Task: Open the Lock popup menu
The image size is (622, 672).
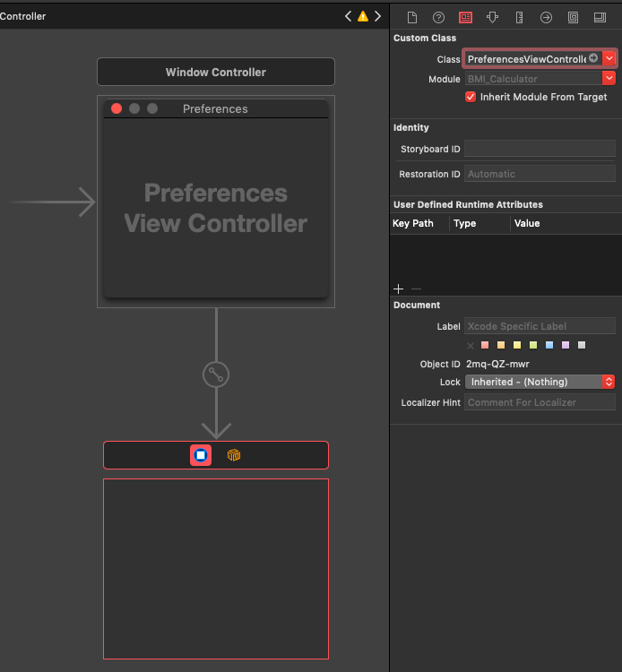Action: click(x=609, y=382)
